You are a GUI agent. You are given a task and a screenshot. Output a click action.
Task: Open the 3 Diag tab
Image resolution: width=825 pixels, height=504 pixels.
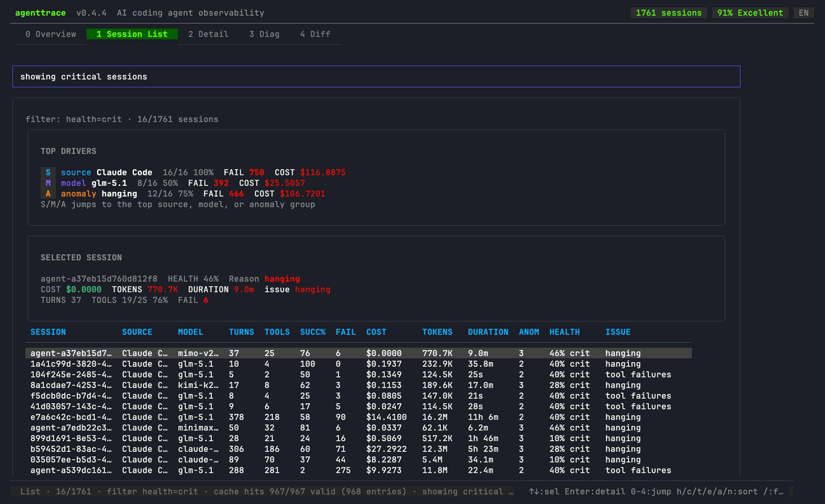click(264, 34)
